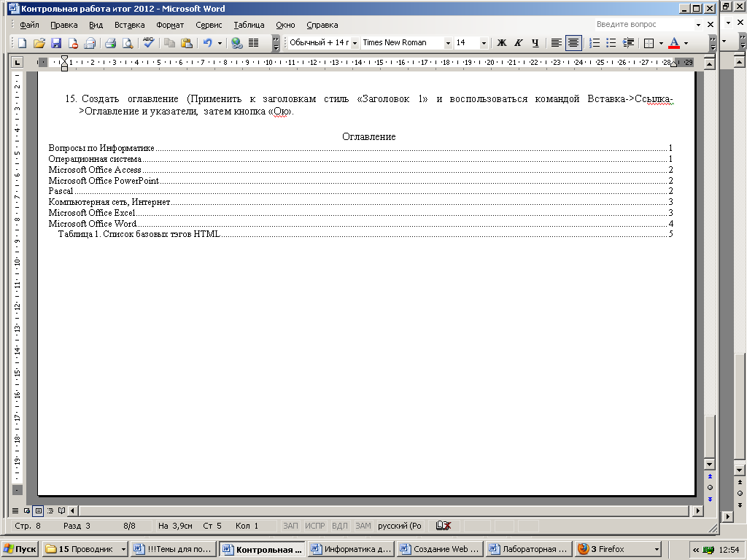Open a file with the folder icon

[x=39, y=43]
